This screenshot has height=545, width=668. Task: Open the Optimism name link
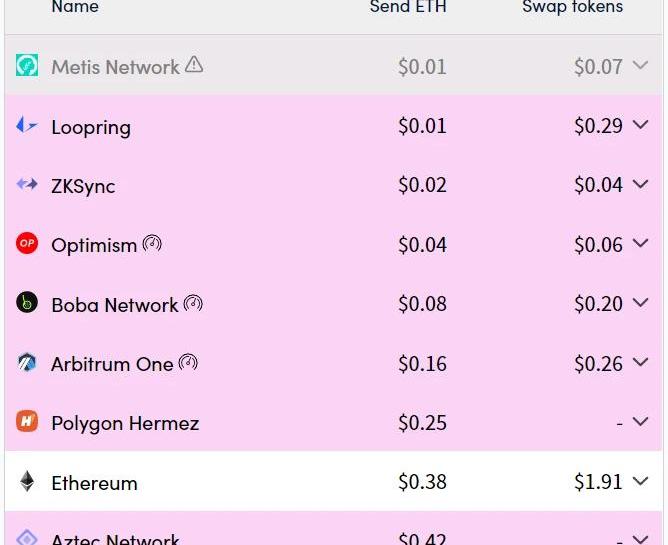point(94,245)
